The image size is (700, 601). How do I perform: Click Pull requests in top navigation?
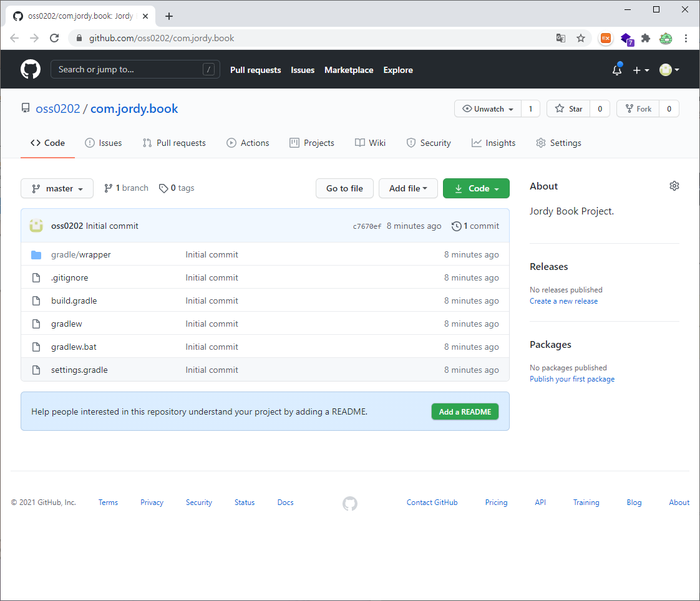pyautogui.click(x=255, y=70)
